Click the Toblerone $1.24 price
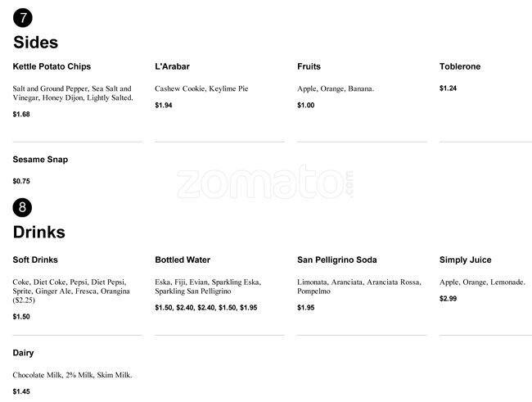The height and width of the screenshot is (402, 532). point(448,88)
